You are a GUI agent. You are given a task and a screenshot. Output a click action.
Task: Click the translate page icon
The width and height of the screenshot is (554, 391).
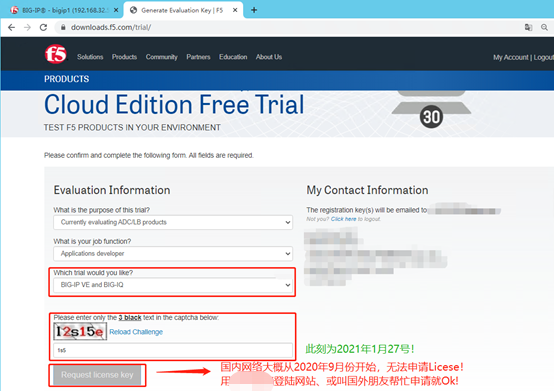(x=528, y=27)
